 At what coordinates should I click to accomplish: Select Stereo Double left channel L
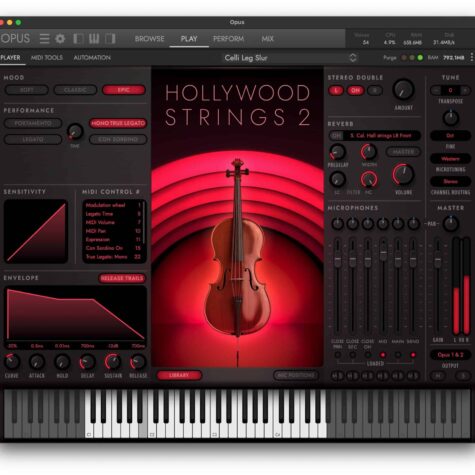click(336, 90)
